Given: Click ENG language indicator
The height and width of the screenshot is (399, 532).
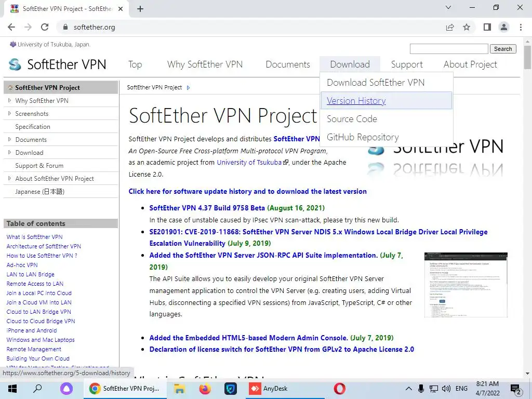Looking at the screenshot, I should [461, 389].
